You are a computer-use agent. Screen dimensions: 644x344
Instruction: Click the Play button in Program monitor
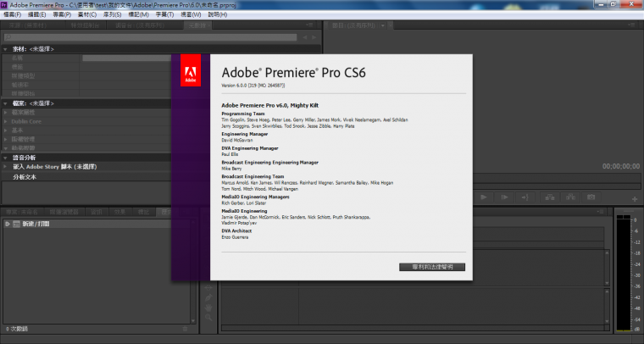(484, 197)
